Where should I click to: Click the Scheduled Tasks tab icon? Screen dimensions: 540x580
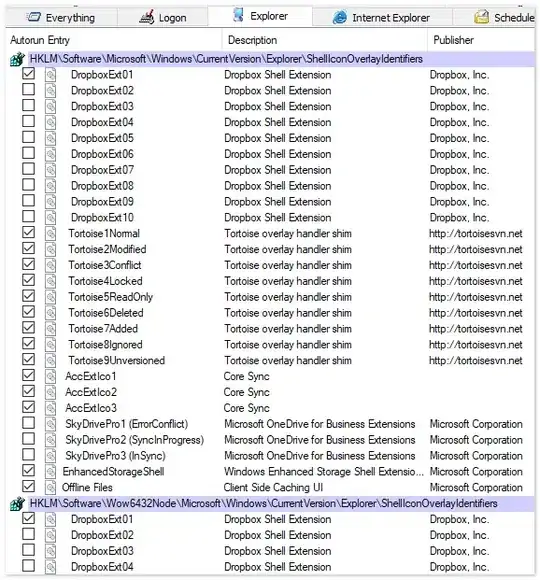pyautogui.click(x=482, y=17)
